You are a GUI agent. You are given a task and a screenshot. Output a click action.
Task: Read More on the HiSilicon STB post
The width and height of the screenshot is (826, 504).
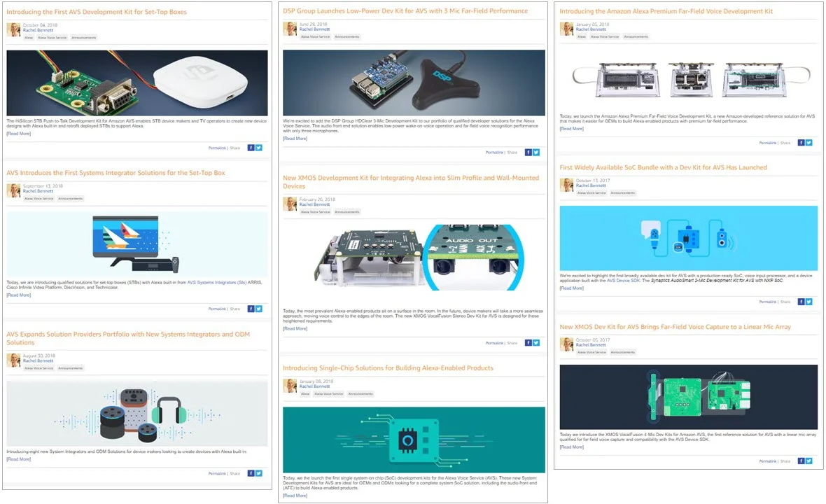pos(18,134)
